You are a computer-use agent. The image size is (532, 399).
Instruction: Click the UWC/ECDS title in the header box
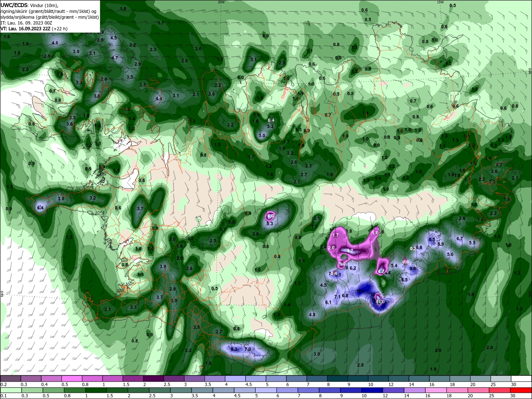click(15, 5)
